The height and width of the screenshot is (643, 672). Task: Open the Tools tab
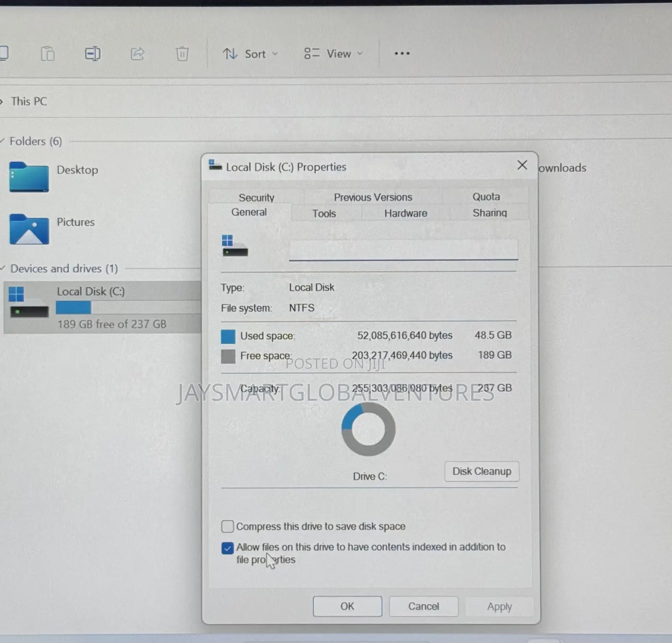click(324, 213)
